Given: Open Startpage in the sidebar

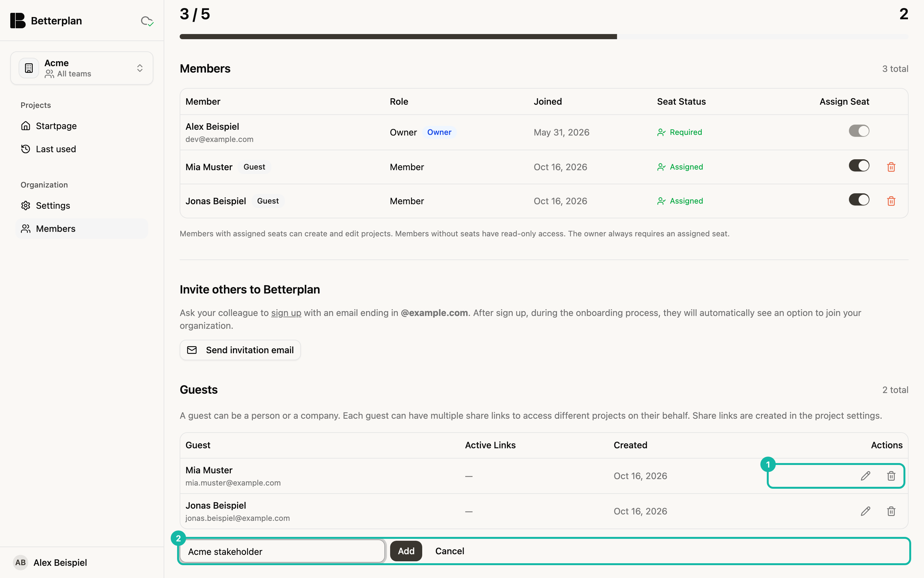Looking at the screenshot, I should point(82,126).
